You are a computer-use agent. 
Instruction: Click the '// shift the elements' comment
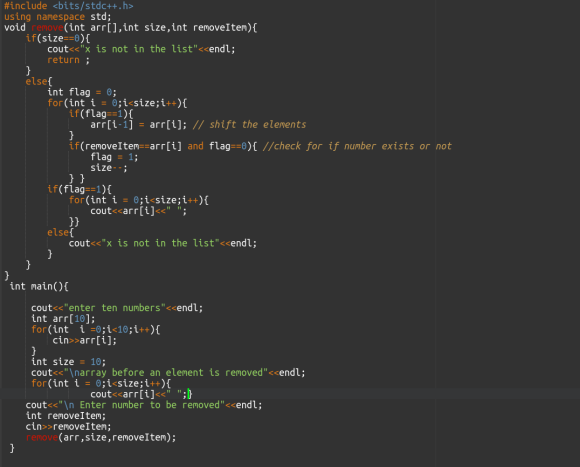pos(249,125)
